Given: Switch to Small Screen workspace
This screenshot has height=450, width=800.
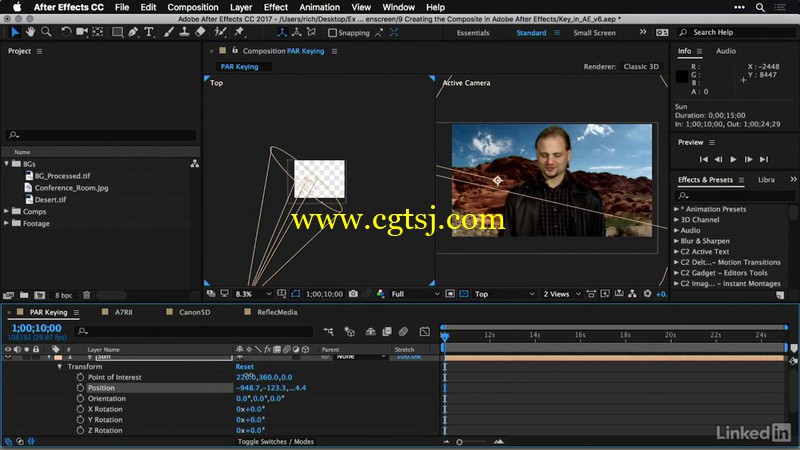Looking at the screenshot, I should point(594,33).
